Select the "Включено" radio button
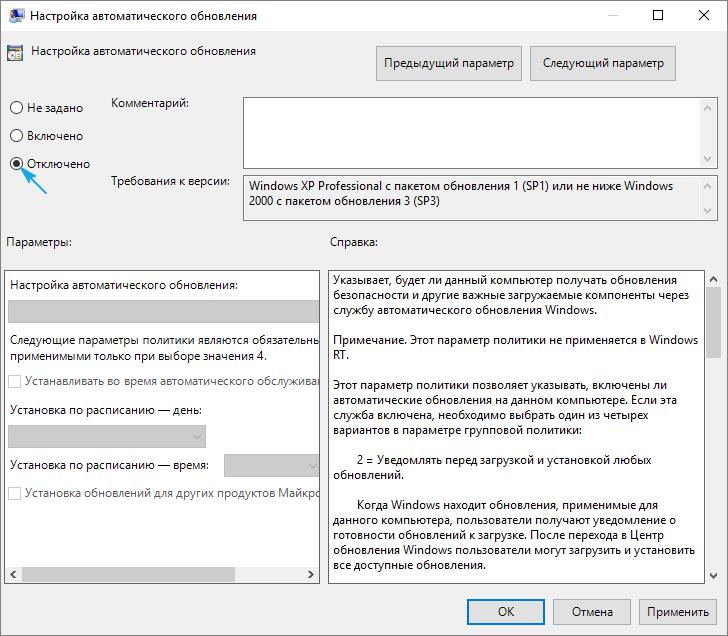The width and height of the screenshot is (728, 636). coord(16,136)
